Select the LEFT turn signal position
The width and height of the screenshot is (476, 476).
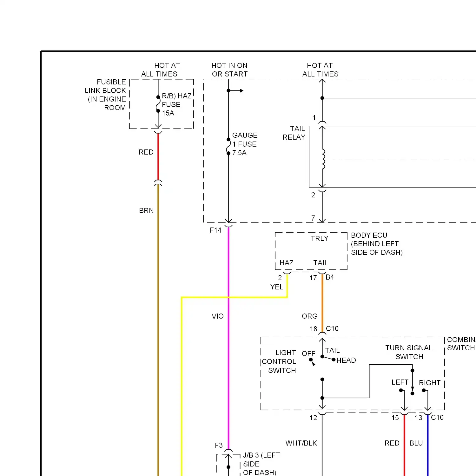[x=400, y=382]
